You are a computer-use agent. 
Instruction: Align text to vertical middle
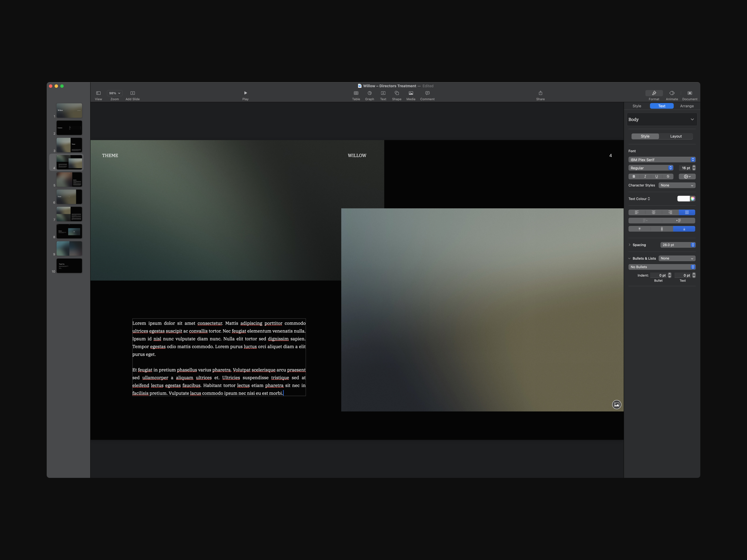pyautogui.click(x=662, y=229)
